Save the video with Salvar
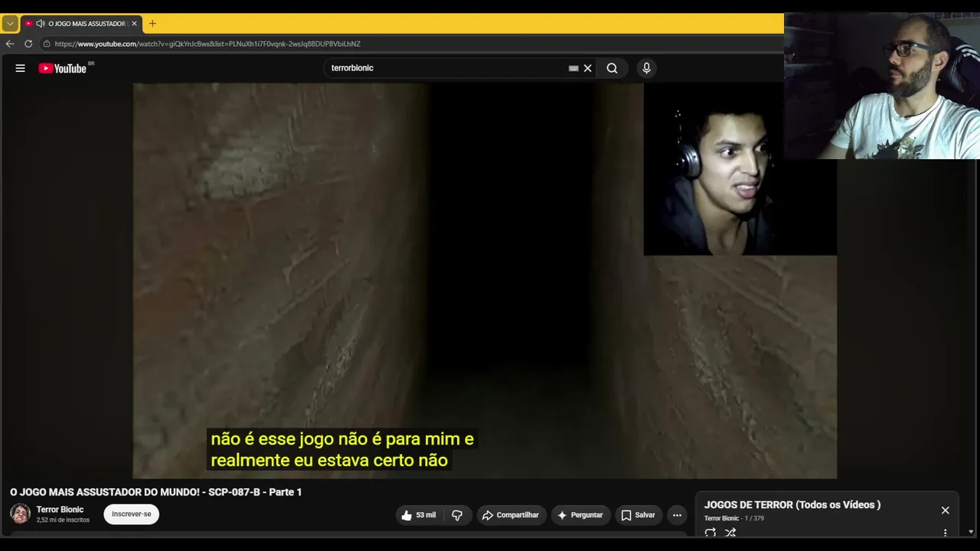The height and width of the screenshot is (551, 980). (x=638, y=515)
